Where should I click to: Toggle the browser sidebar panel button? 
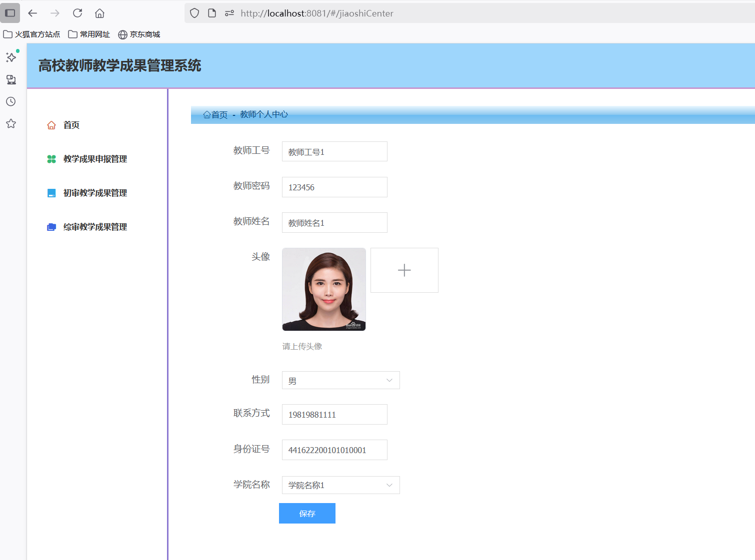coord(10,13)
